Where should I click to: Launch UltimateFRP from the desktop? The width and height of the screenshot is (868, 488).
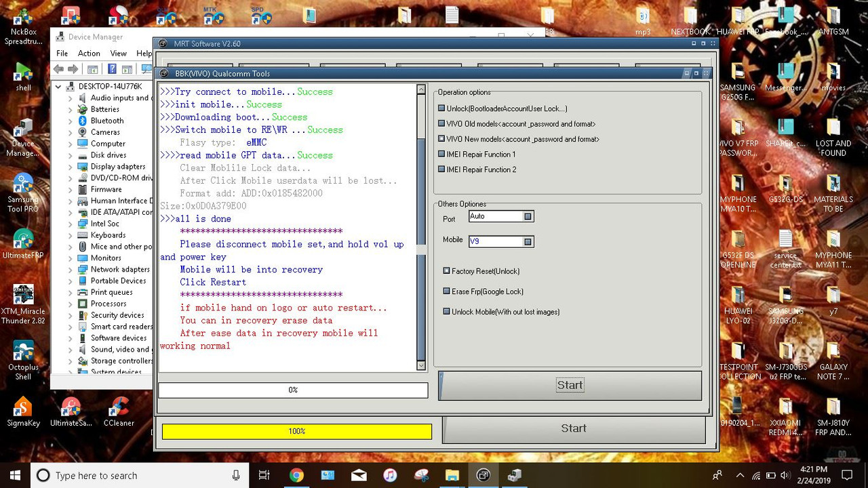coord(23,244)
